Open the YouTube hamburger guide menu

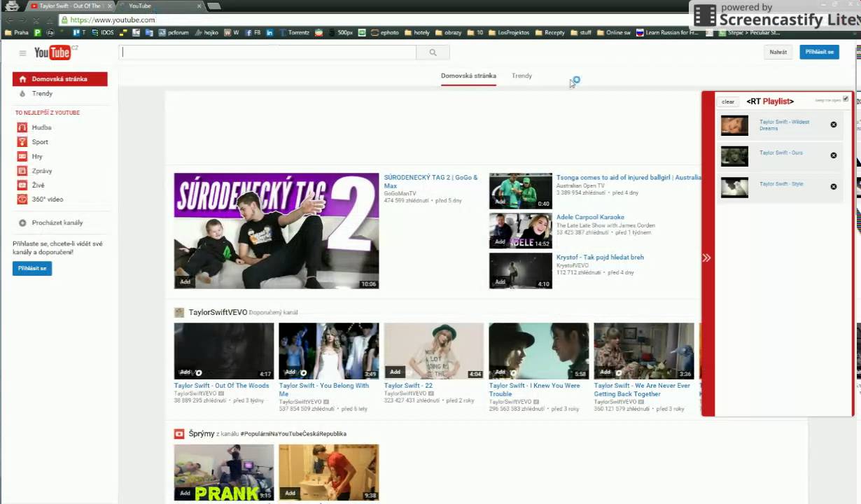pyautogui.click(x=22, y=52)
